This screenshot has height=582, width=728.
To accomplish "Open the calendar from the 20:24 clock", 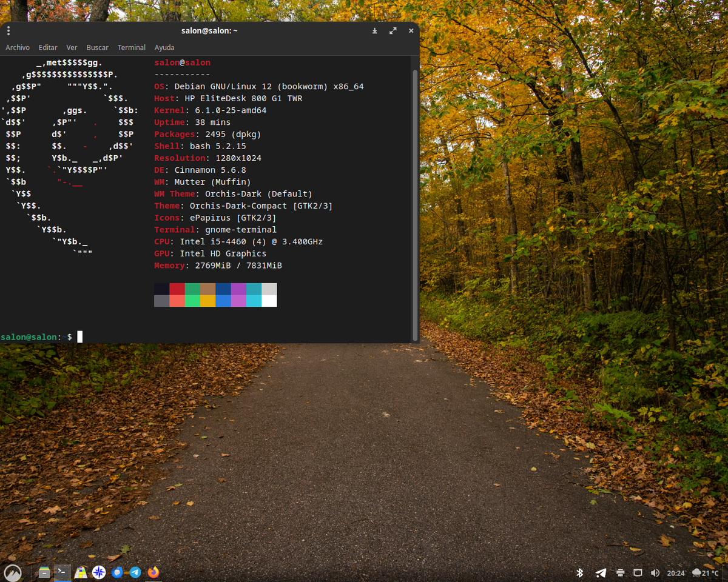I will click(x=676, y=573).
